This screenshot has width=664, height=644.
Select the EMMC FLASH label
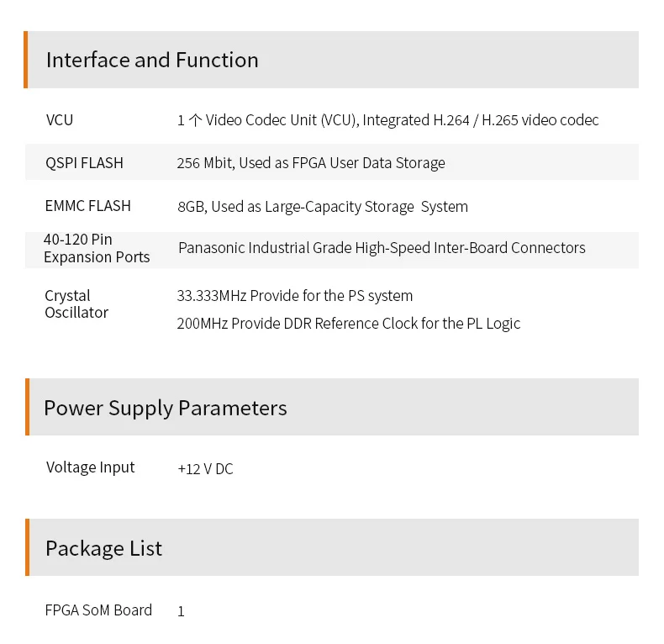[87, 206]
